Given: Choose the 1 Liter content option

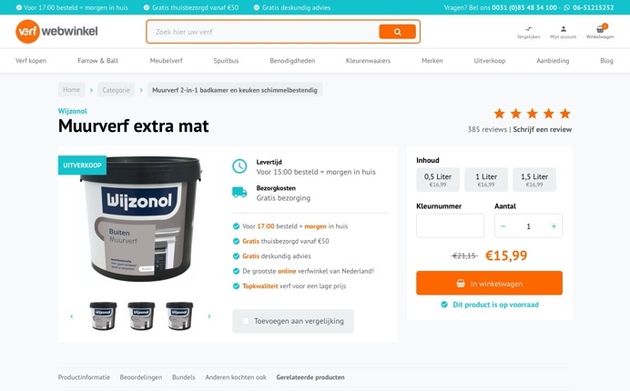Looking at the screenshot, I should [486, 180].
